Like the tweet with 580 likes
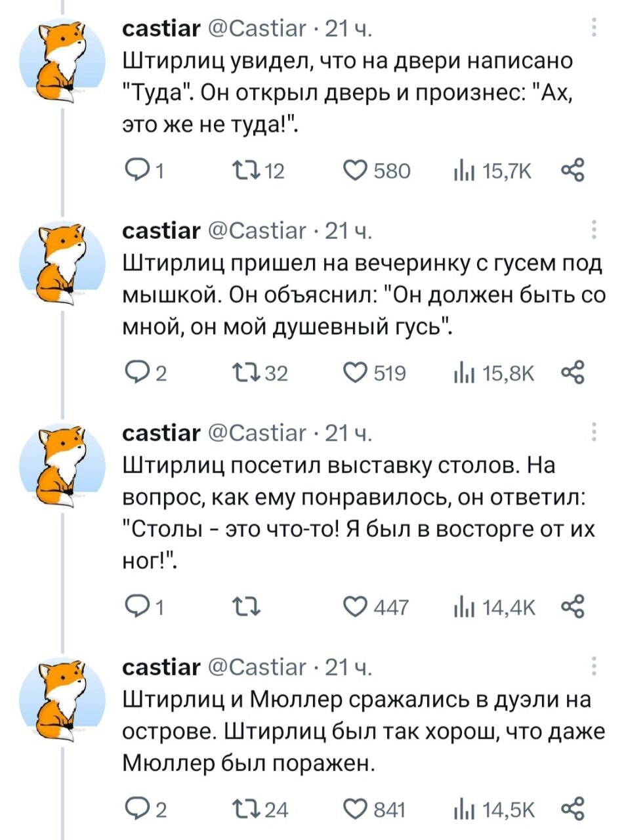626x840 pixels. (x=357, y=171)
